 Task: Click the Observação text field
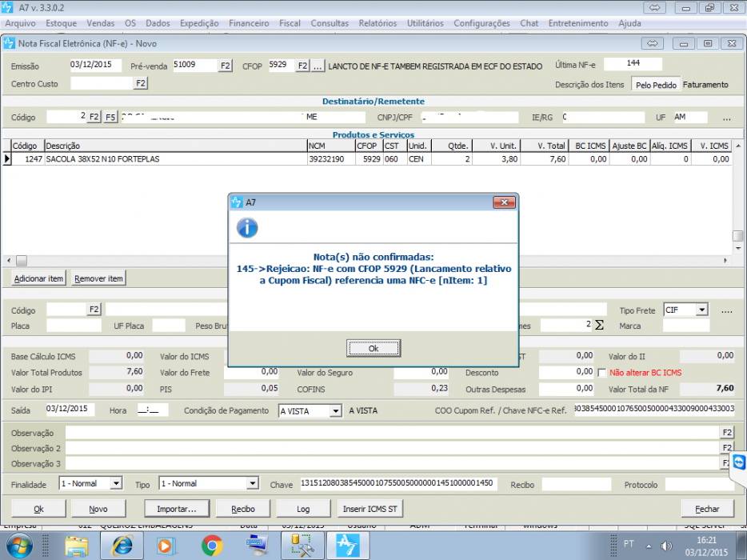click(x=392, y=432)
